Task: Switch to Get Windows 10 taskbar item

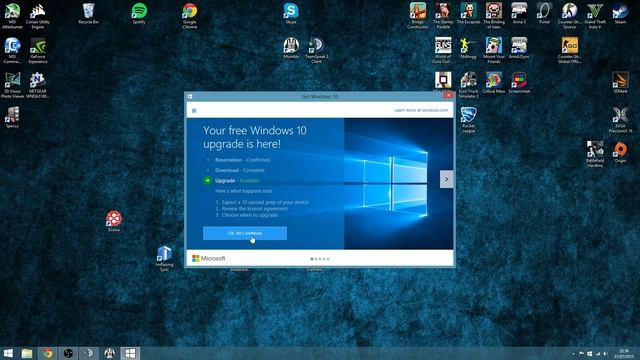Action: [130, 353]
